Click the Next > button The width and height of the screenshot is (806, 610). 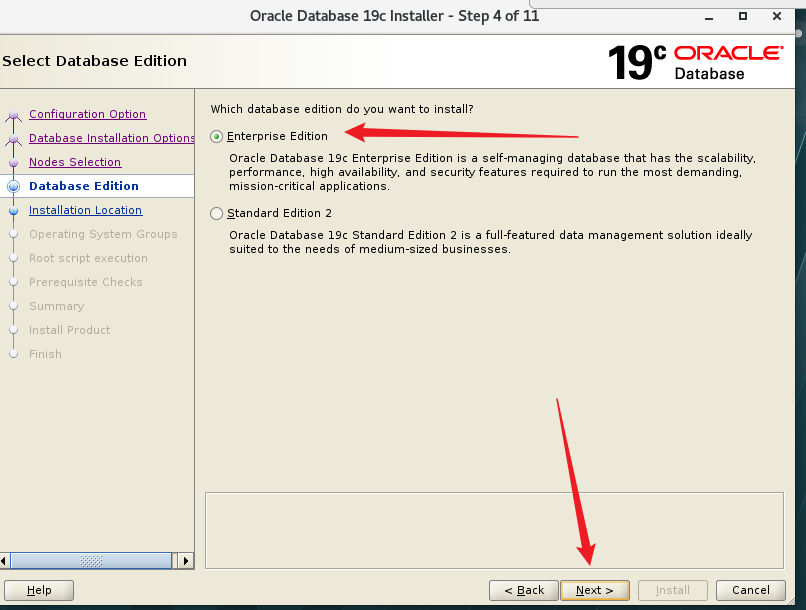[594, 590]
